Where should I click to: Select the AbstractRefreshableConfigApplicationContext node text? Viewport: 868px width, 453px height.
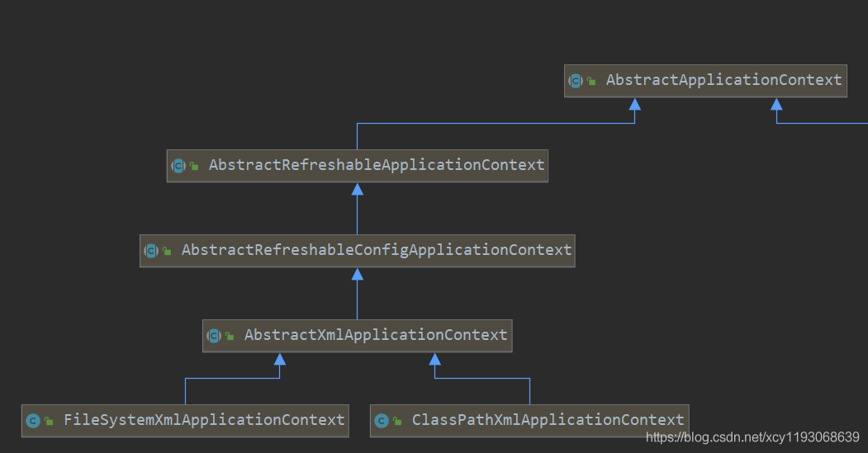coord(377,250)
